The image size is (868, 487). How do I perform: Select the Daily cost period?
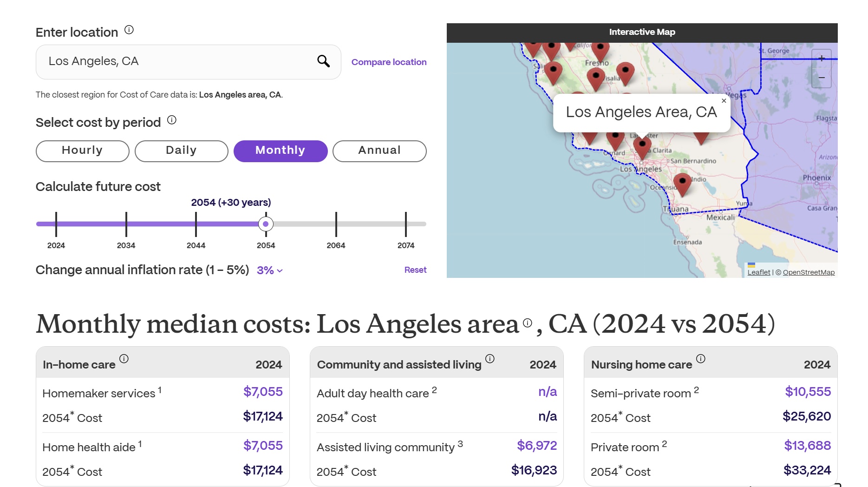181,151
